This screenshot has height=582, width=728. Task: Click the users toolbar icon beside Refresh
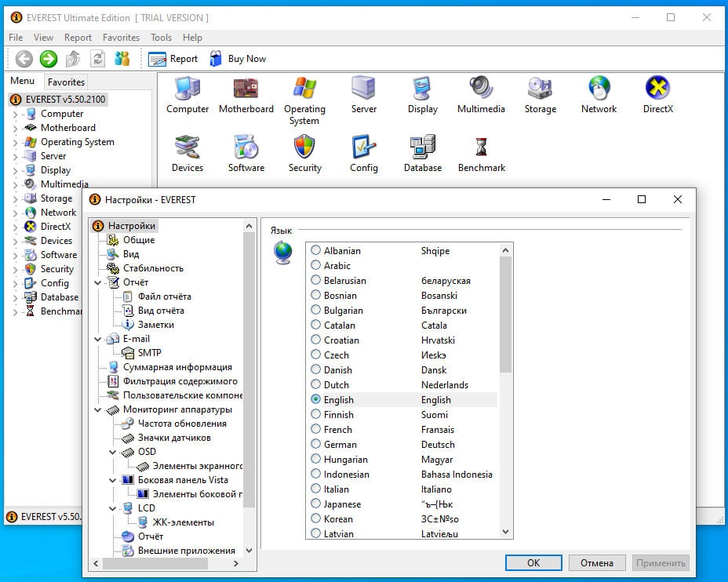[122, 59]
